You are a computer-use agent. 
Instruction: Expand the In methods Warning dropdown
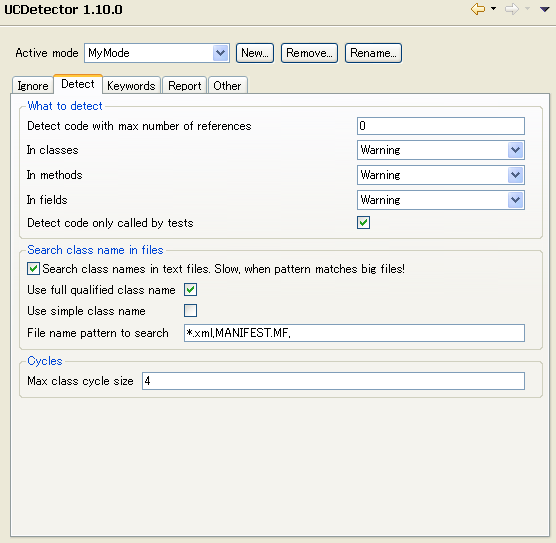pos(515,175)
